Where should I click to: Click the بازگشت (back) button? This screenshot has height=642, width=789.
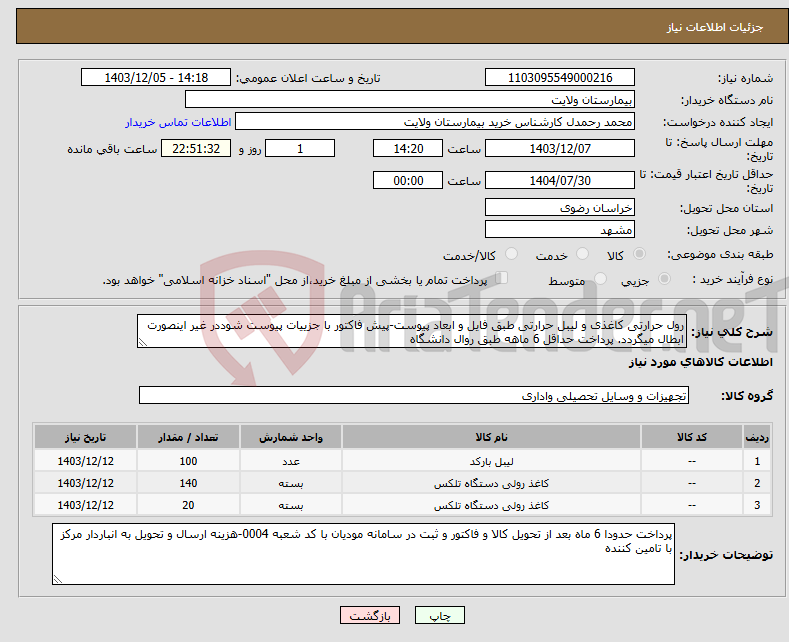click(x=370, y=615)
